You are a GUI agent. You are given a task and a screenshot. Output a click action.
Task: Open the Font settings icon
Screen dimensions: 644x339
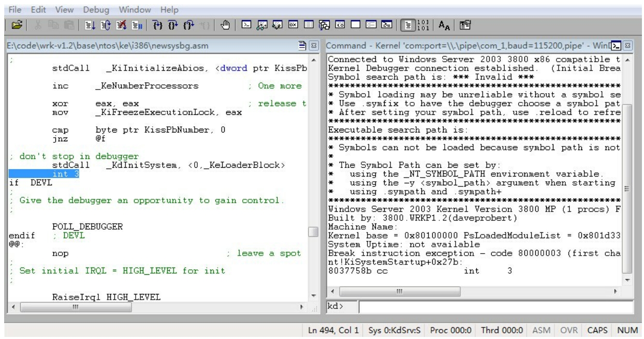[x=443, y=24]
